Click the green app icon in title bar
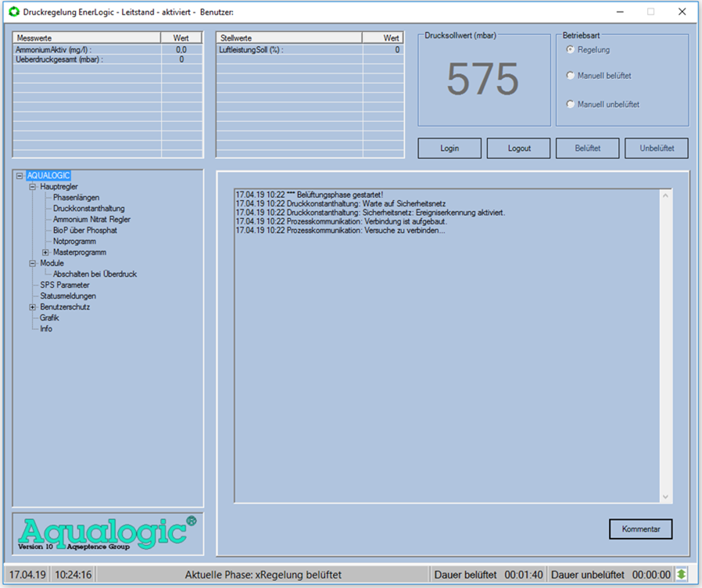The image size is (702, 588). [x=13, y=12]
